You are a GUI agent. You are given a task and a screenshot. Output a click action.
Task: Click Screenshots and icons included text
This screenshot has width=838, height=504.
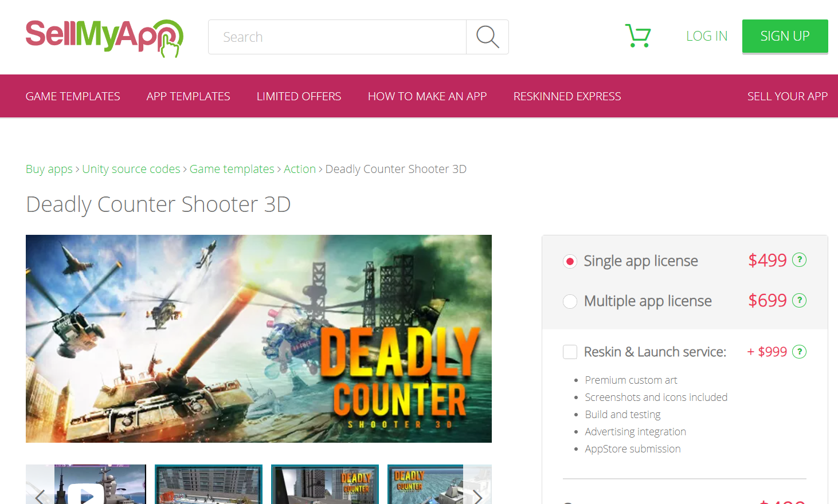656,397
